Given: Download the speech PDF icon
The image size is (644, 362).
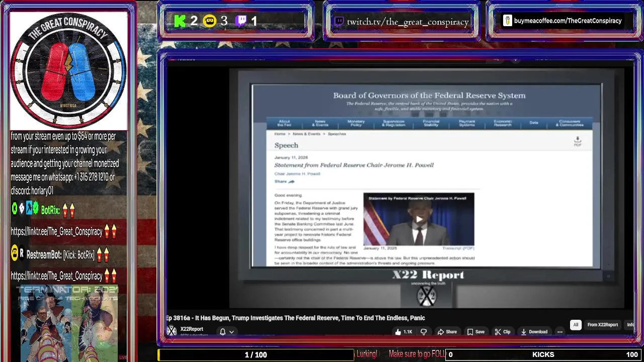Looking at the screenshot, I should pos(578,141).
